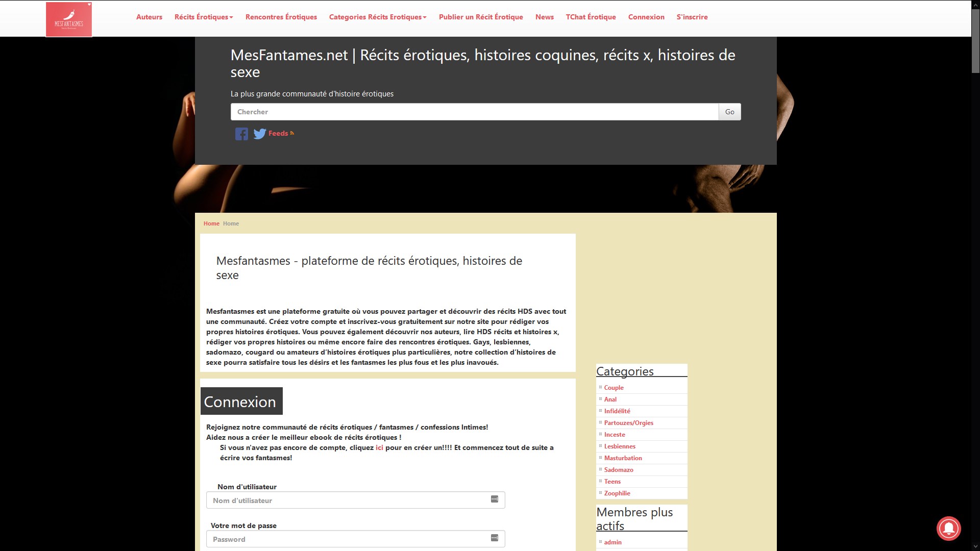This screenshot has width=980, height=551.
Task: Open the News menu item
Action: pos(545,17)
